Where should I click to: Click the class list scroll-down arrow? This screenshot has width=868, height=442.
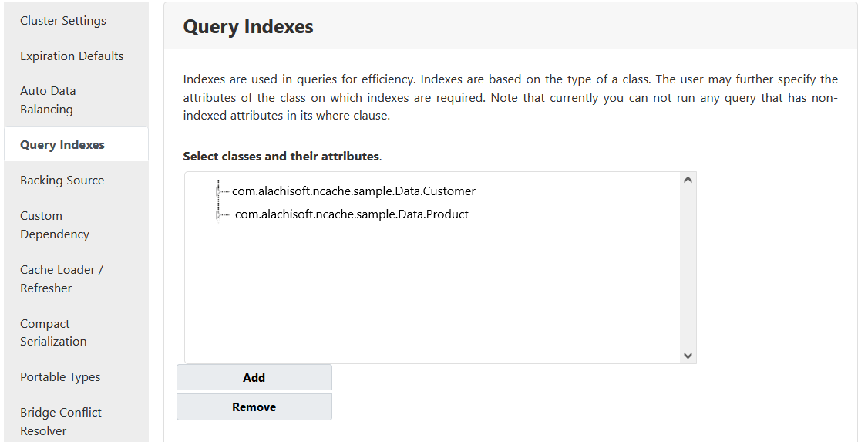click(688, 356)
